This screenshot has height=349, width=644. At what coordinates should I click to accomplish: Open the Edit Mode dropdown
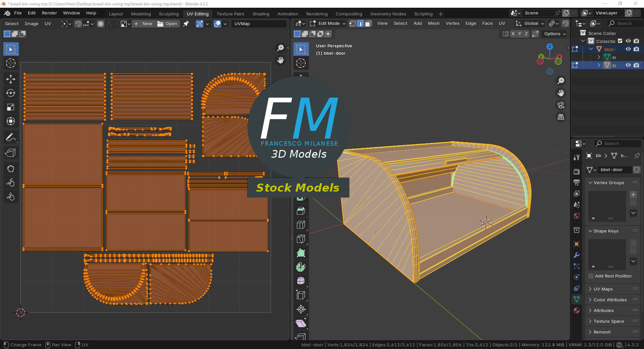click(x=328, y=23)
